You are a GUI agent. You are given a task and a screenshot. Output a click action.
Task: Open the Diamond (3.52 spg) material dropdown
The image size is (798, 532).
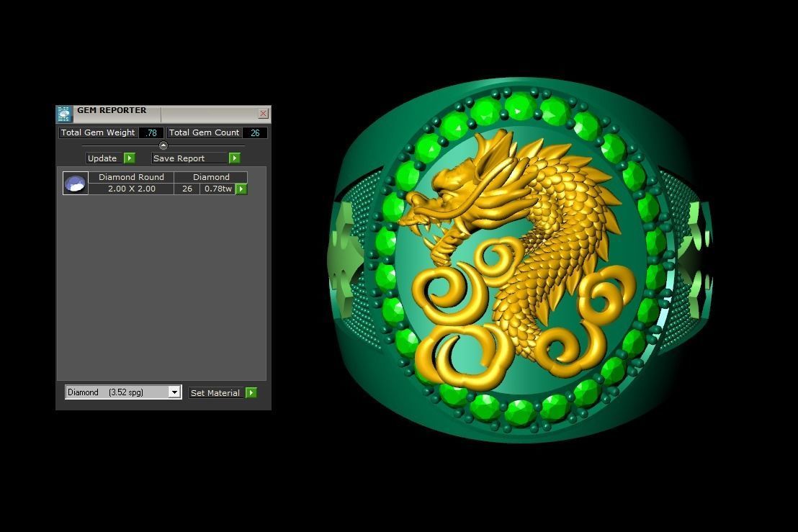tap(174, 392)
